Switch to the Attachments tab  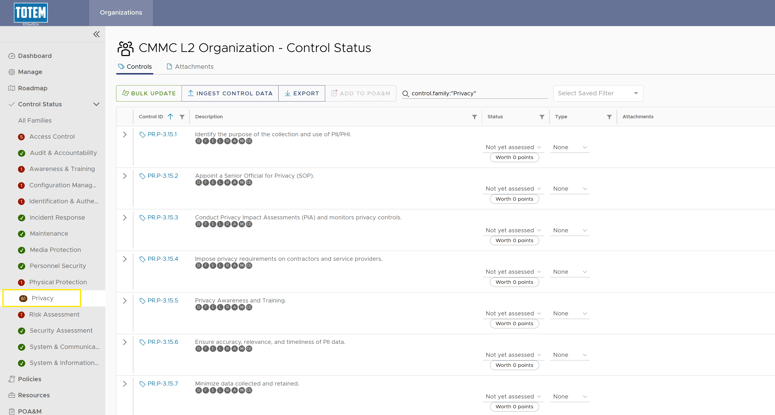click(x=190, y=67)
